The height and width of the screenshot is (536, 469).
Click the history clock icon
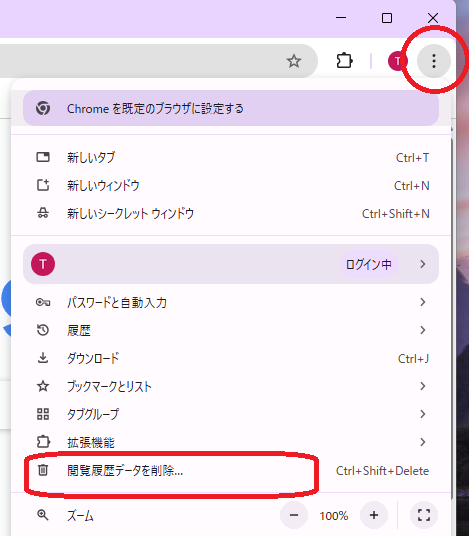[x=43, y=330]
